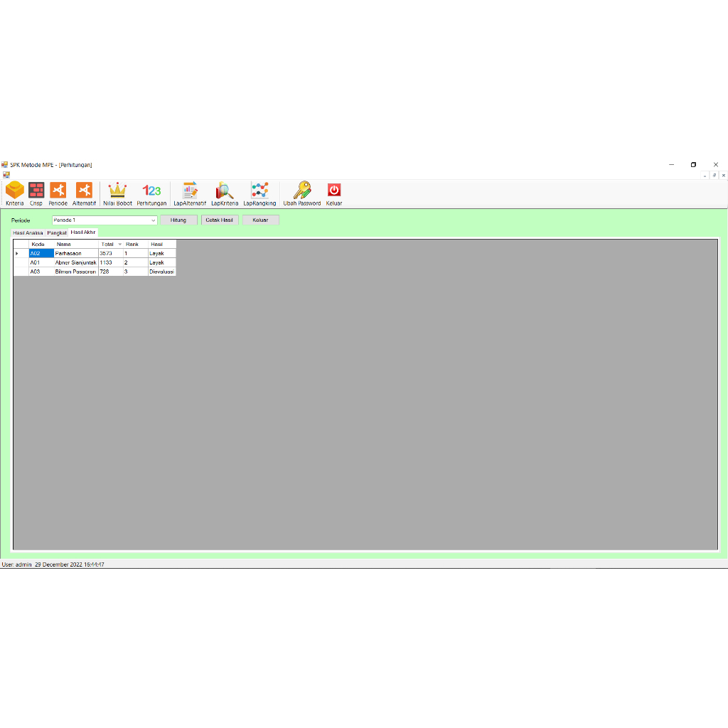Screen dimensions: 728x728
Task: Click the Layak cell in Parhasaon row
Action: 161,254
